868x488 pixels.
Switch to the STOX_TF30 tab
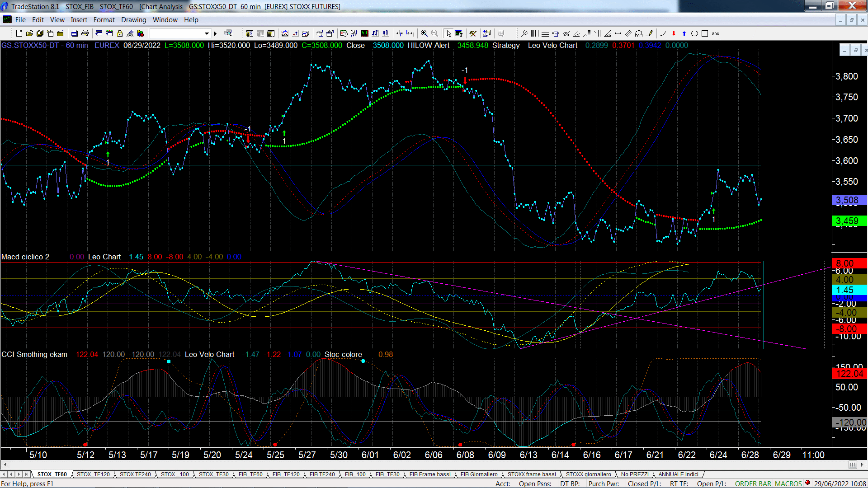(213, 474)
